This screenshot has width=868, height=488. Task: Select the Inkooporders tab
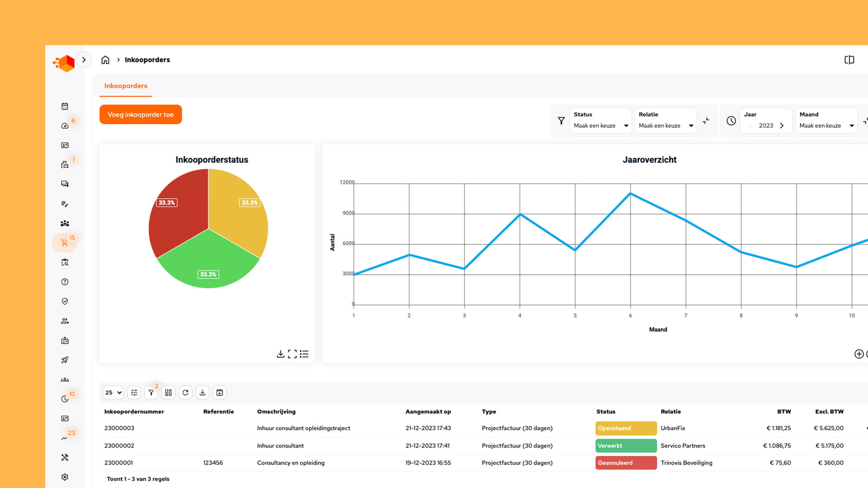coord(126,86)
